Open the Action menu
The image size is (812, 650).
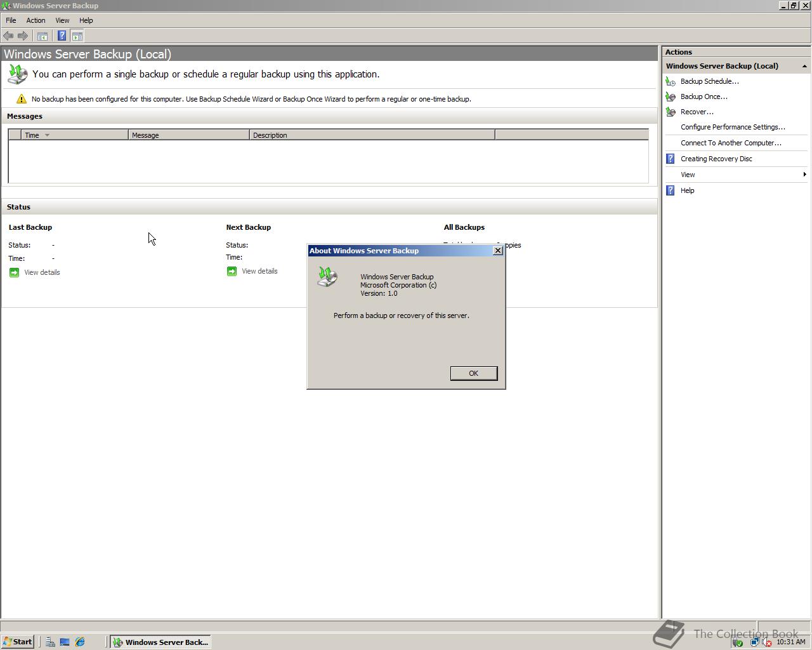36,20
